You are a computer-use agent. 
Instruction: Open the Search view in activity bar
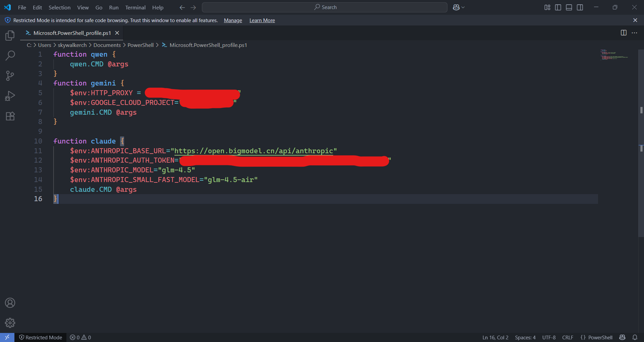click(10, 56)
